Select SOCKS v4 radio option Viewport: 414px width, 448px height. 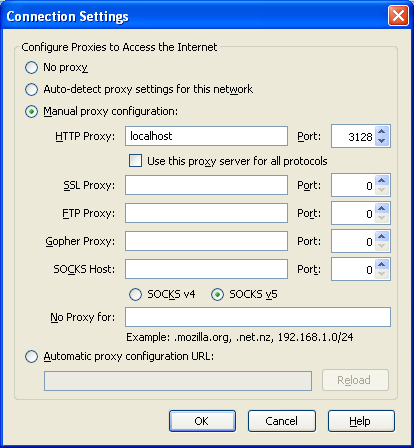(135, 295)
